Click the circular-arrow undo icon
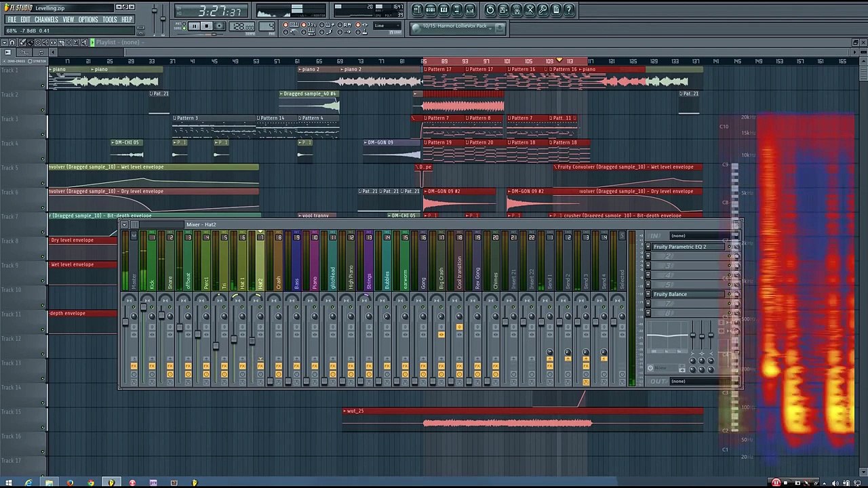The height and width of the screenshot is (488, 868). coord(491,10)
